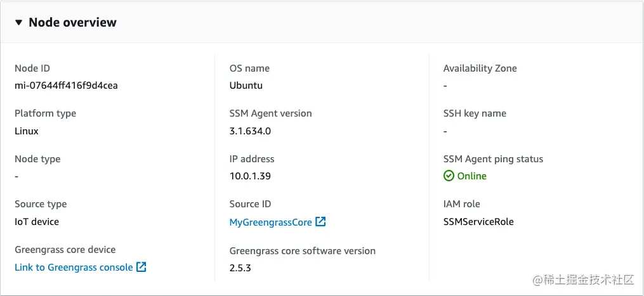The height and width of the screenshot is (296, 644).
Task: Open the MyGreengrassCore source link
Action: tap(271, 222)
